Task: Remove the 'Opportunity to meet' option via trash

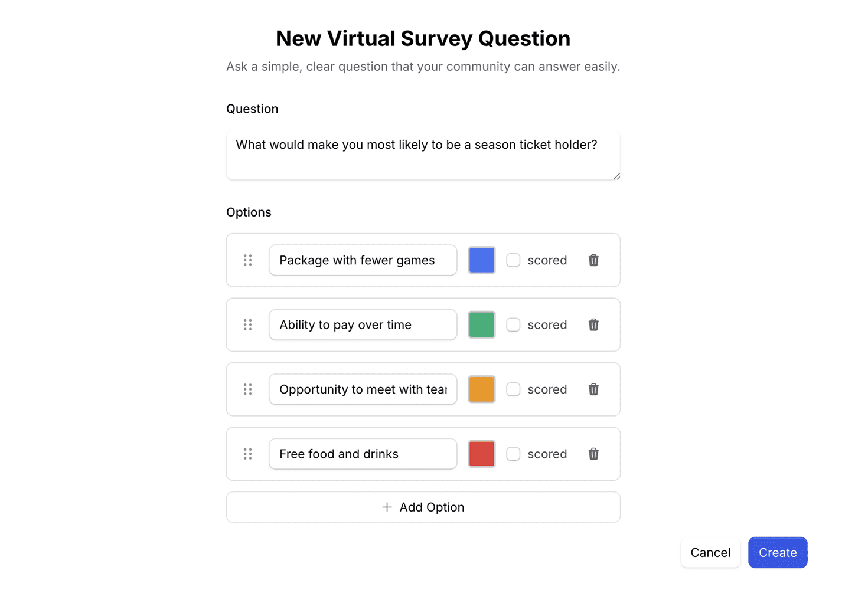Action: click(593, 389)
